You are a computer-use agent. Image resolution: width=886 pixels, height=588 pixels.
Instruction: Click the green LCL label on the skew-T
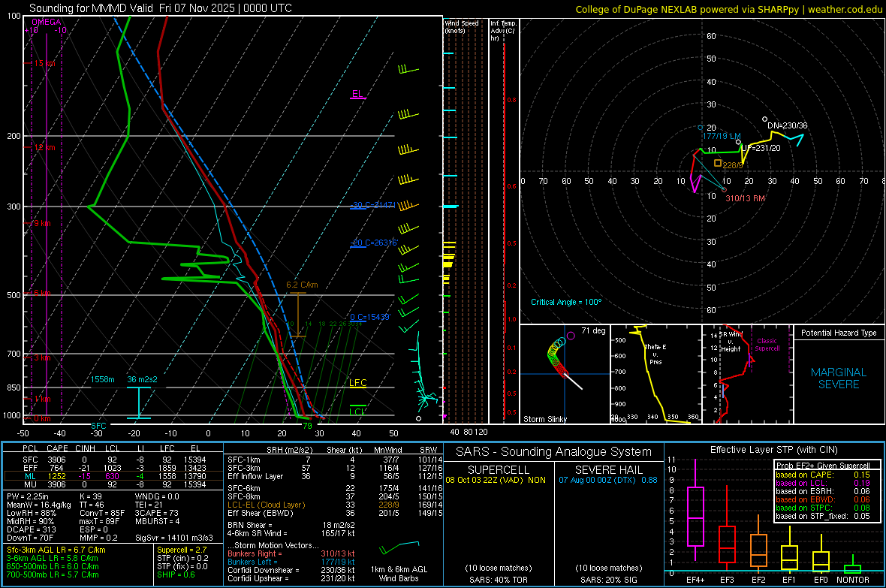357,412
